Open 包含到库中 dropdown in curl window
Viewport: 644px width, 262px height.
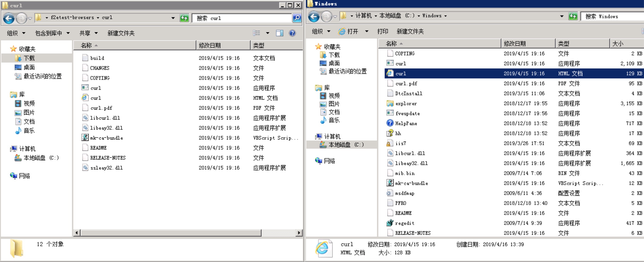tap(52, 33)
